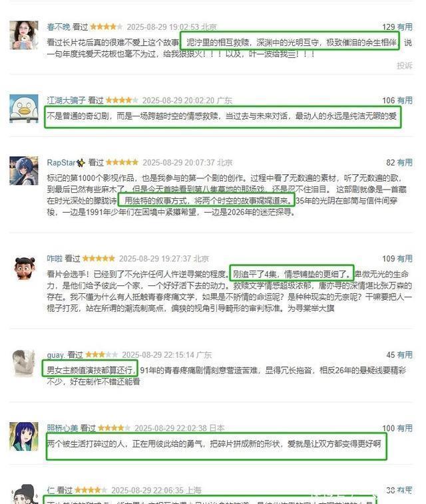Open guay.'s profile avatar
Image resolution: width=426 pixels, height=504 pixels.
[24, 364]
